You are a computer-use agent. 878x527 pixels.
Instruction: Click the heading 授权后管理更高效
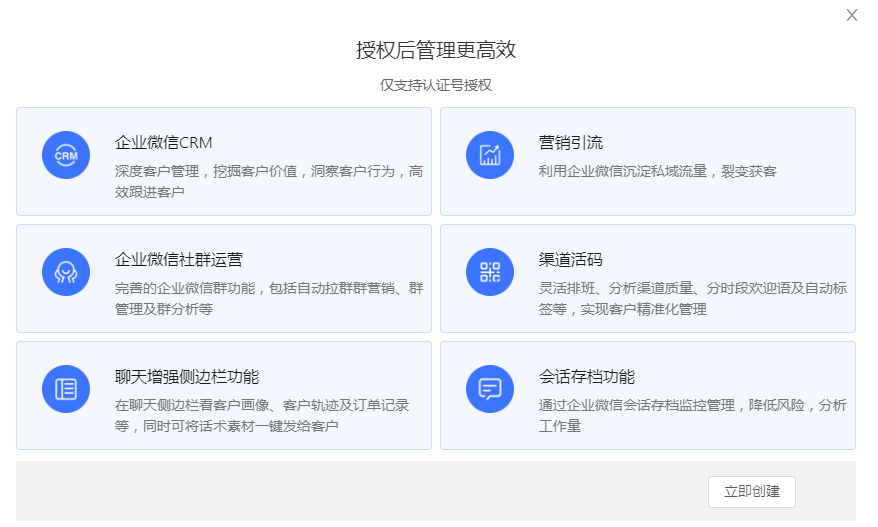(436, 50)
